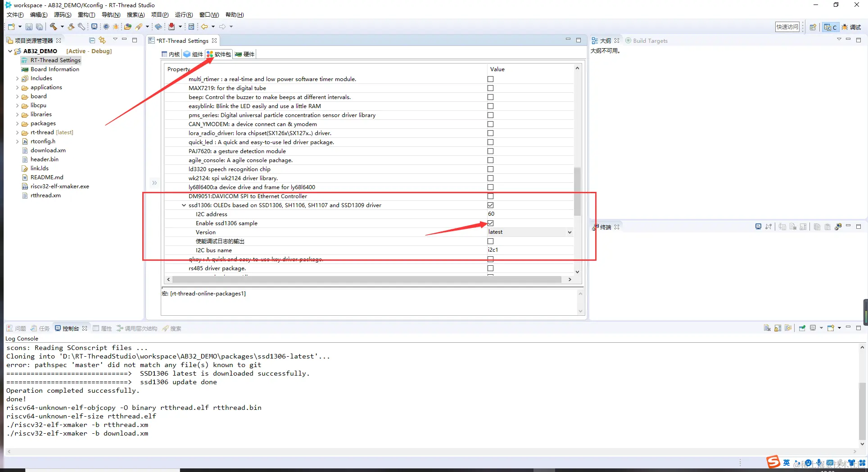This screenshot has height=472, width=868.
Task: Expand the libraries folder
Action: tap(18, 114)
